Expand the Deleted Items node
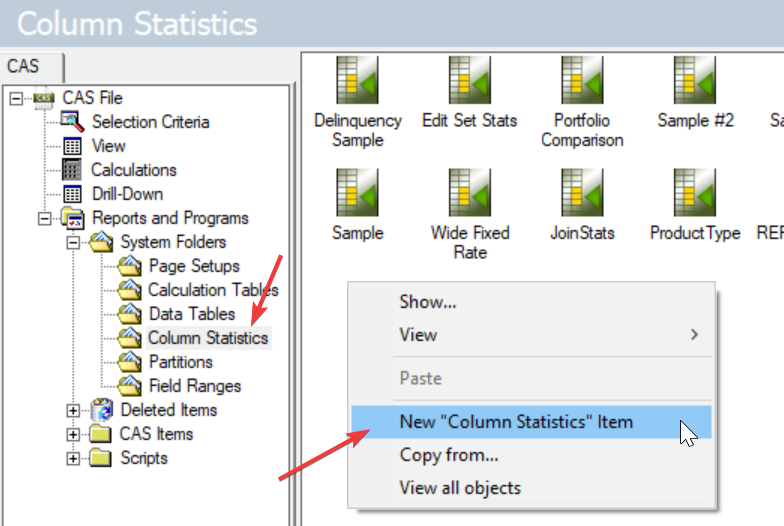 [x=72, y=410]
